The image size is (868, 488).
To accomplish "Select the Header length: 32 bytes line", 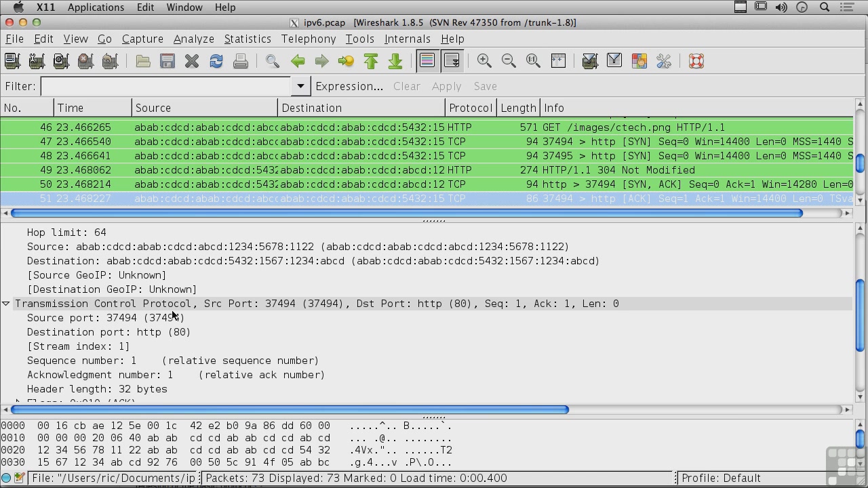I will coord(97,389).
